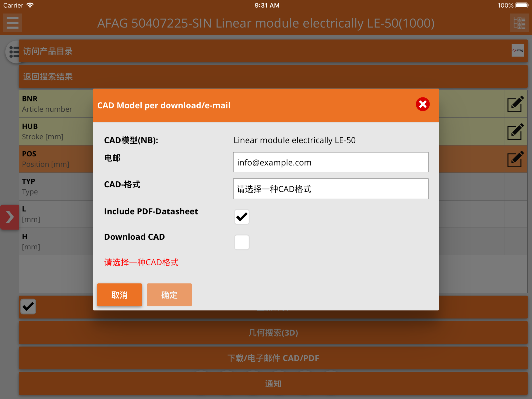Click the Linear module electrically LE-50 model name
532x399 pixels.
[295, 140]
